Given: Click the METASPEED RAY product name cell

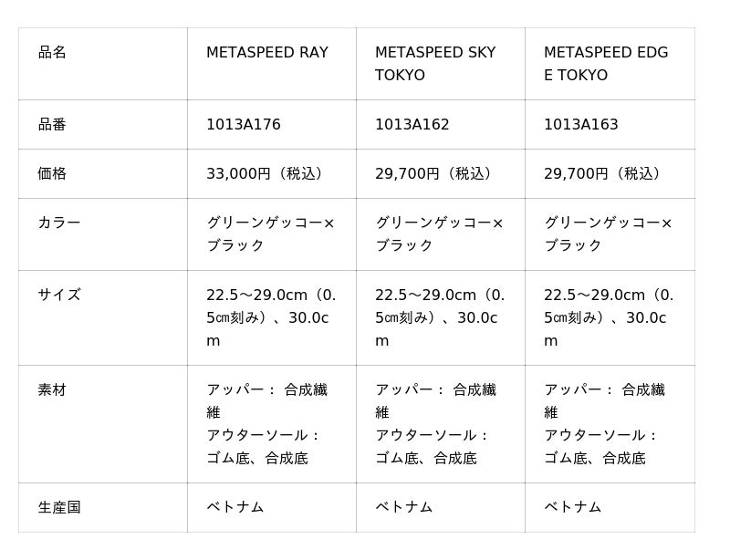Looking at the screenshot, I should (x=267, y=53).
